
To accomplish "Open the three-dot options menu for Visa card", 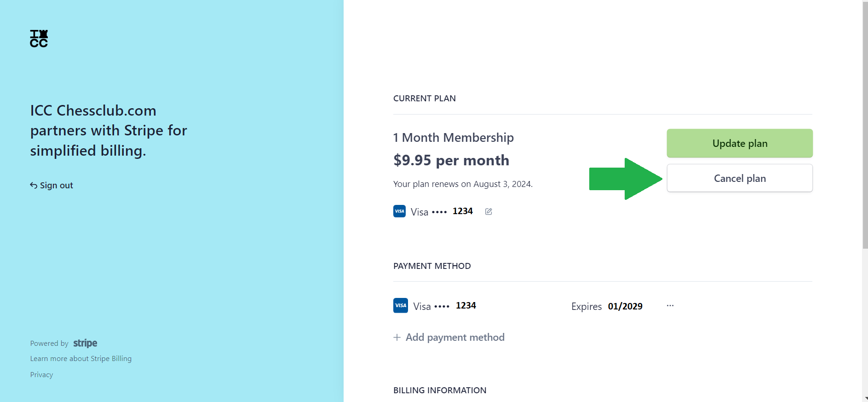I will pyautogui.click(x=670, y=306).
